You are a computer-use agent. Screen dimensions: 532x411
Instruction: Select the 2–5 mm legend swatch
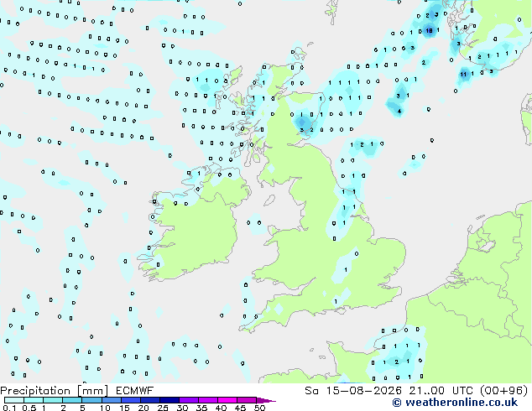tap(72, 400)
